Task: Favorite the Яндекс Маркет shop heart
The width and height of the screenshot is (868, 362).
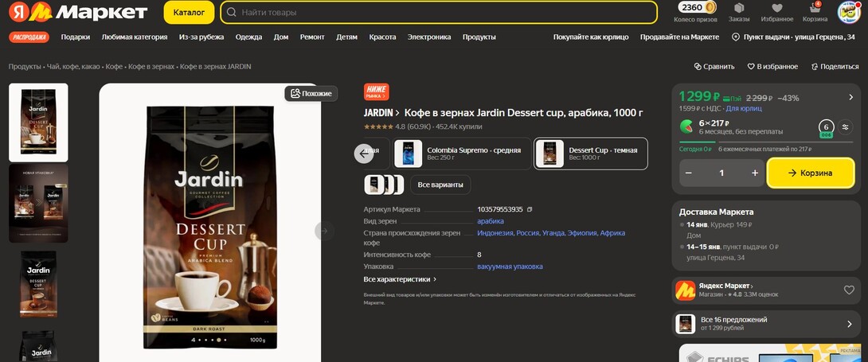Action: 849,290
